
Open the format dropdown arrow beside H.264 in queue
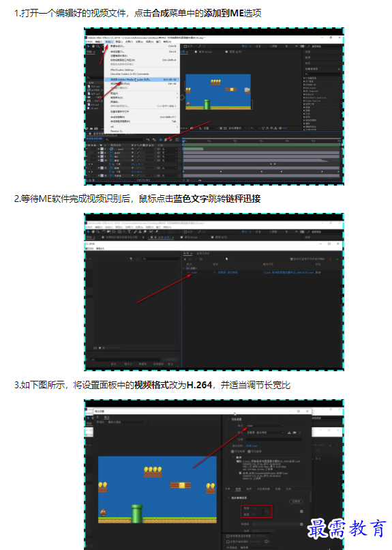pos(188,272)
